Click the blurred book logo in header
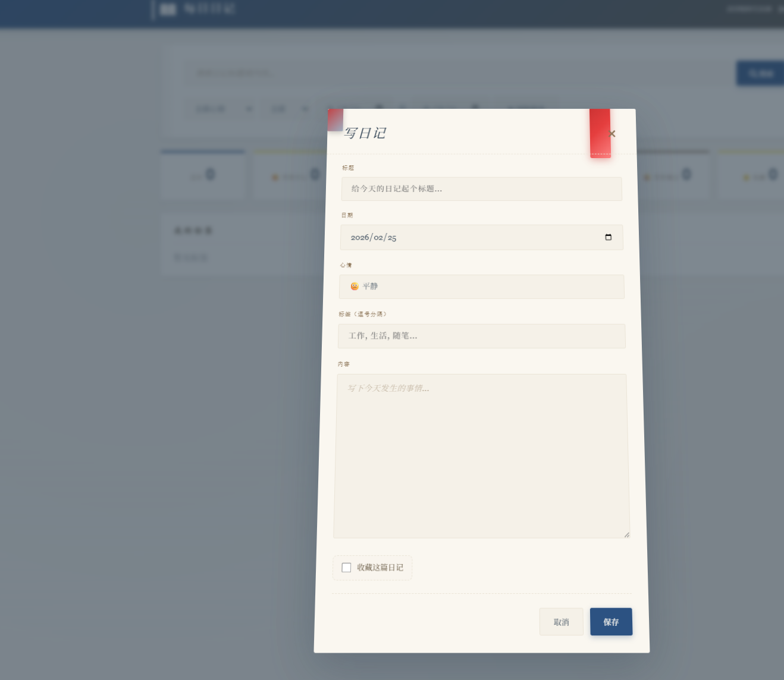784x680 pixels. pyautogui.click(x=168, y=10)
